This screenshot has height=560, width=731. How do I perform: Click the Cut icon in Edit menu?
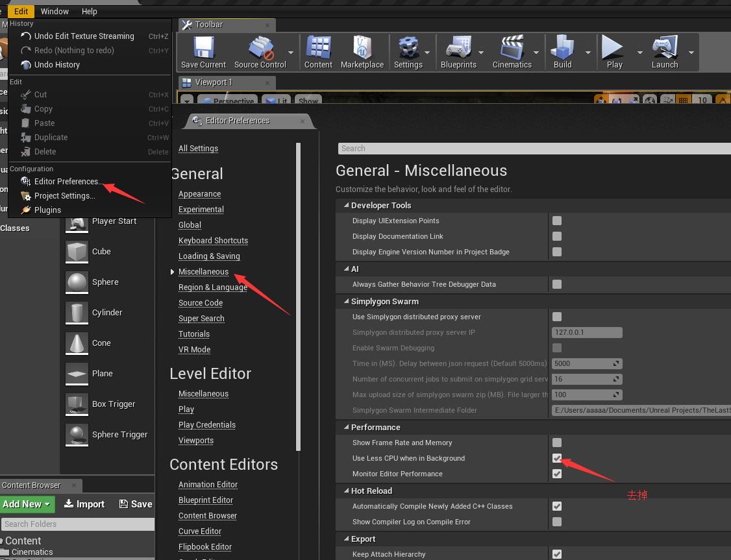pyautogui.click(x=26, y=95)
